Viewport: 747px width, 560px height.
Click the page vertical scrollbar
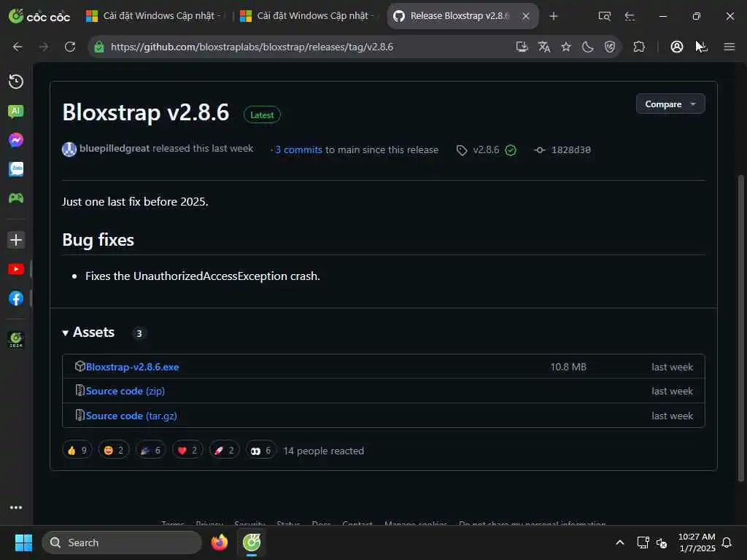[x=740, y=329]
